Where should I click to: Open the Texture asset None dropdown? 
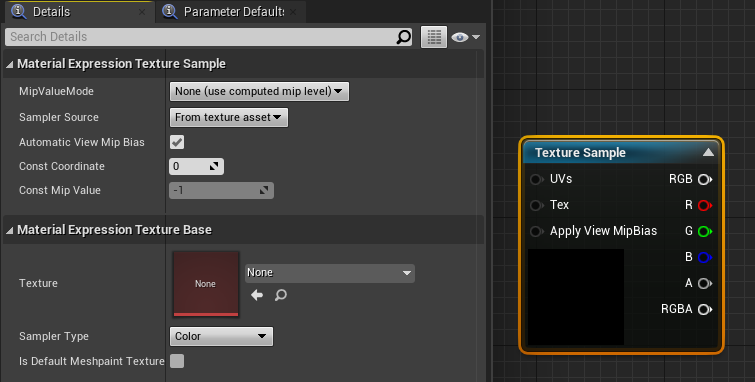329,273
